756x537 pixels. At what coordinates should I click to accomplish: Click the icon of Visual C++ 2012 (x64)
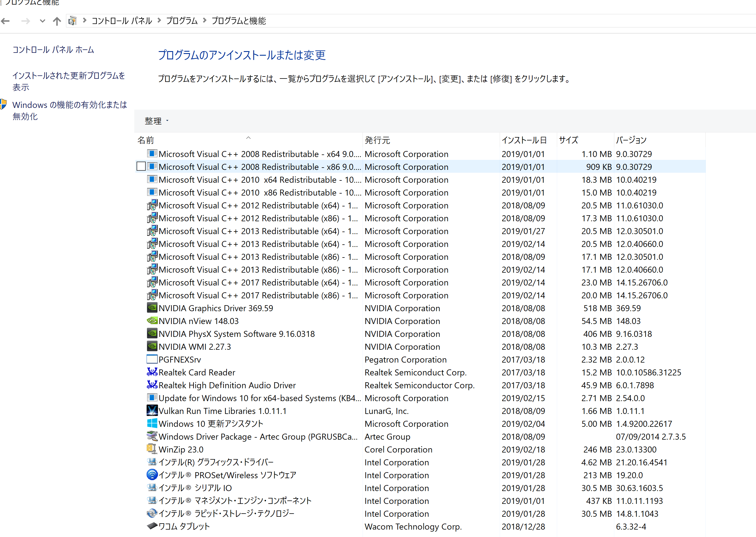(x=152, y=205)
